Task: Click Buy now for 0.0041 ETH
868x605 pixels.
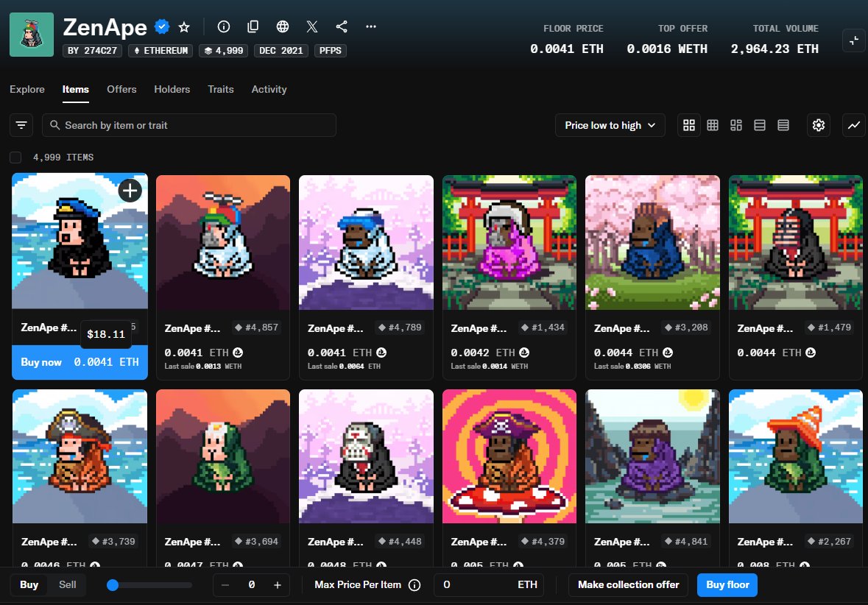Action: pyautogui.click(x=80, y=362)
